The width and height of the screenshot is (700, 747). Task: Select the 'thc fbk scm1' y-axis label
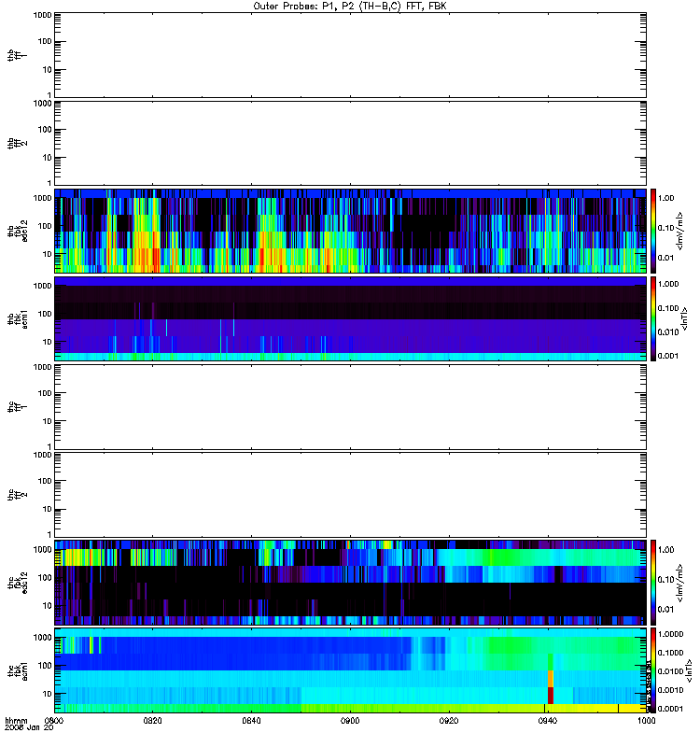(18, 671)
